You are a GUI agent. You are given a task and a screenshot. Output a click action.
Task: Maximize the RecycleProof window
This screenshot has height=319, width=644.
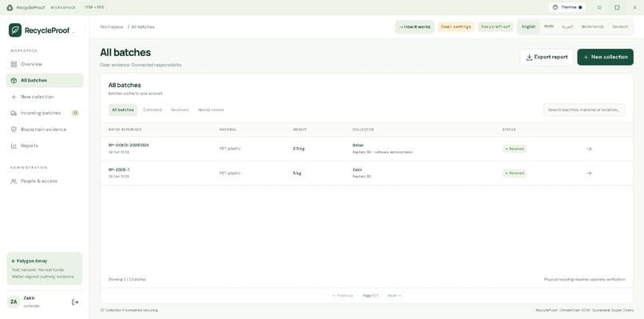pos(617,7)
